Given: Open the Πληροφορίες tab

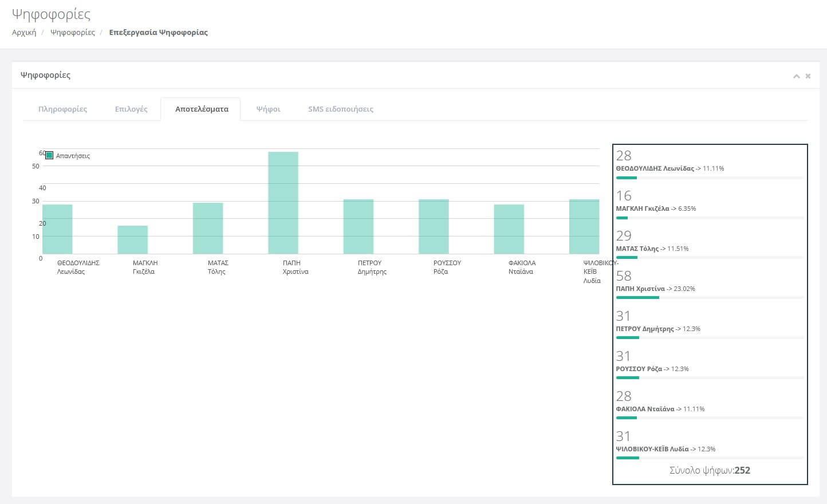Looking at the screenshot, I should [62, 109].
